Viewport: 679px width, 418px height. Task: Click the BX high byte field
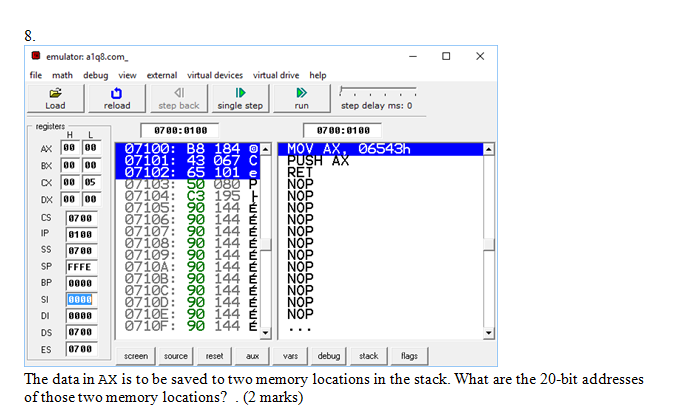pyautogui.click(x=69, y=165)
